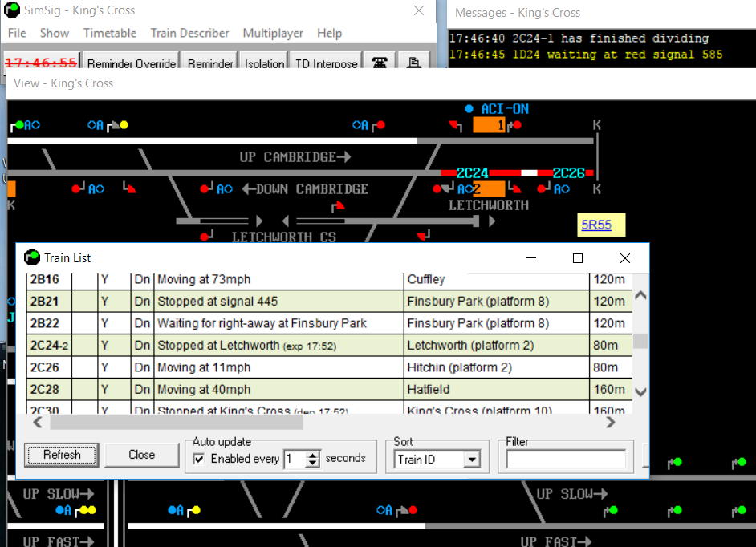Click the Train List window icon
756x547 pixels.
[x=32, y=257]
